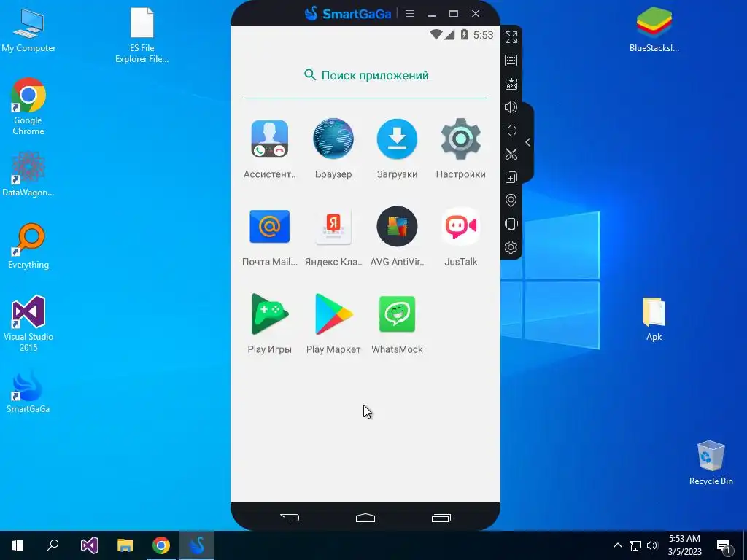Click the taskbar search magnifier
Image resolution: width=747 pixels, height=560 pixels.
pos(53,545)
